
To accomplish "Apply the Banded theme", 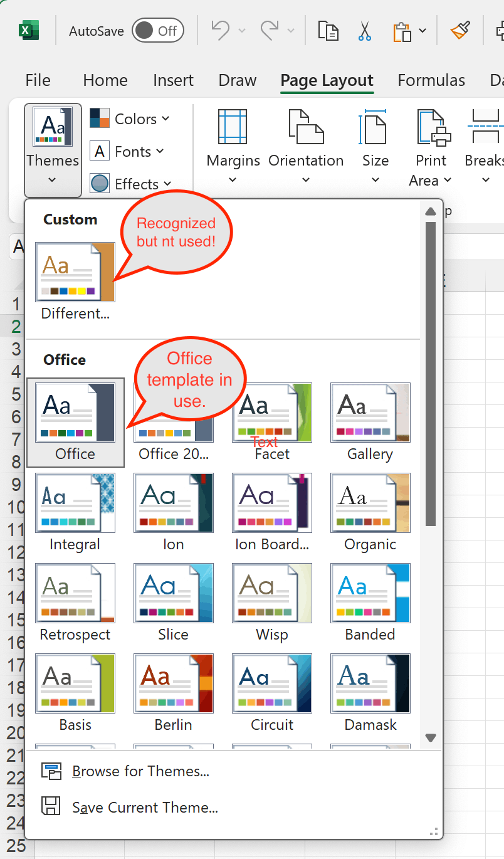I will coord(370,603).
